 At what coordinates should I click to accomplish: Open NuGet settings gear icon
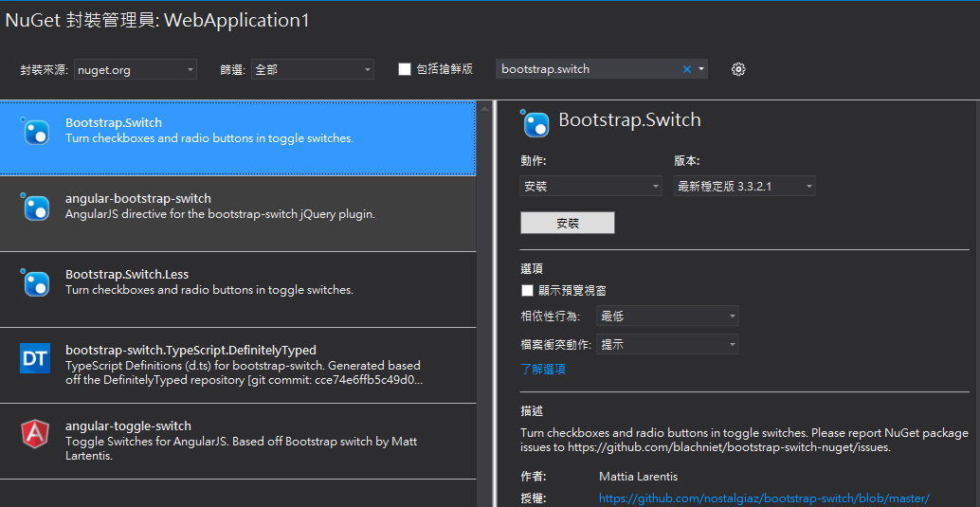[x=738, y=69]
